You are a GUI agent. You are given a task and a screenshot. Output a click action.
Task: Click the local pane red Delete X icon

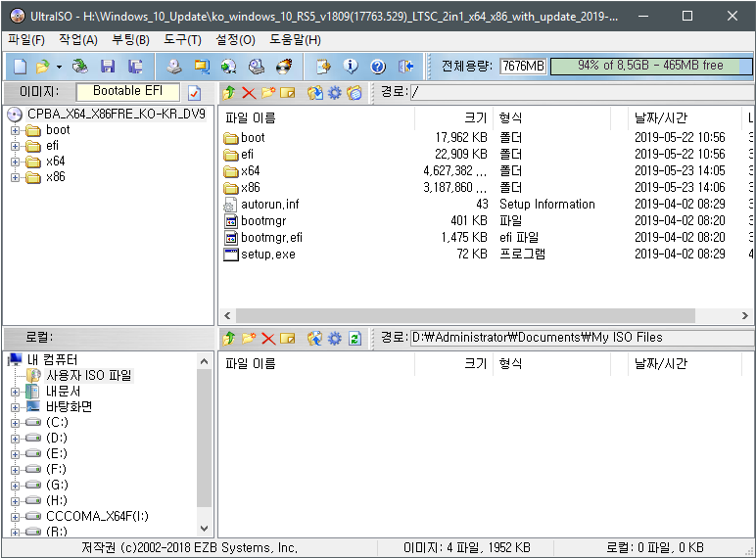(268, 339)
